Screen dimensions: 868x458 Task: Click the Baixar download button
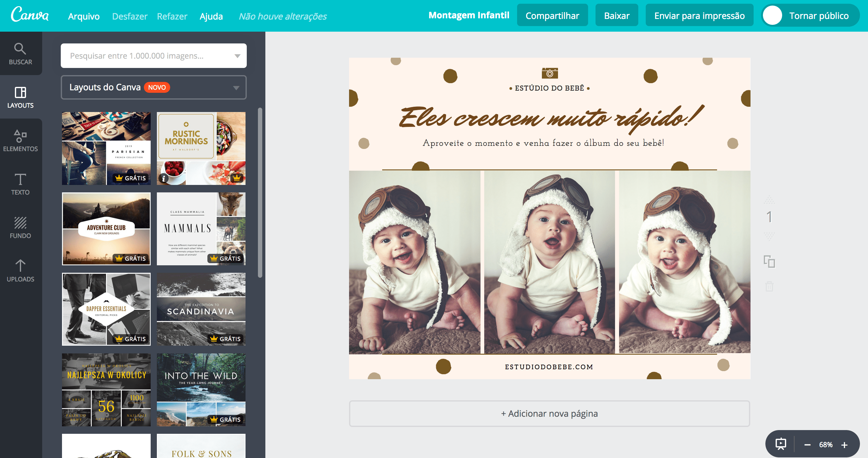617,16
